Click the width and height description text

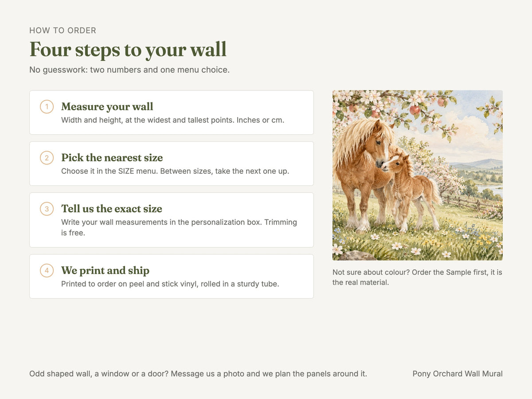click(x=172, y=120)
